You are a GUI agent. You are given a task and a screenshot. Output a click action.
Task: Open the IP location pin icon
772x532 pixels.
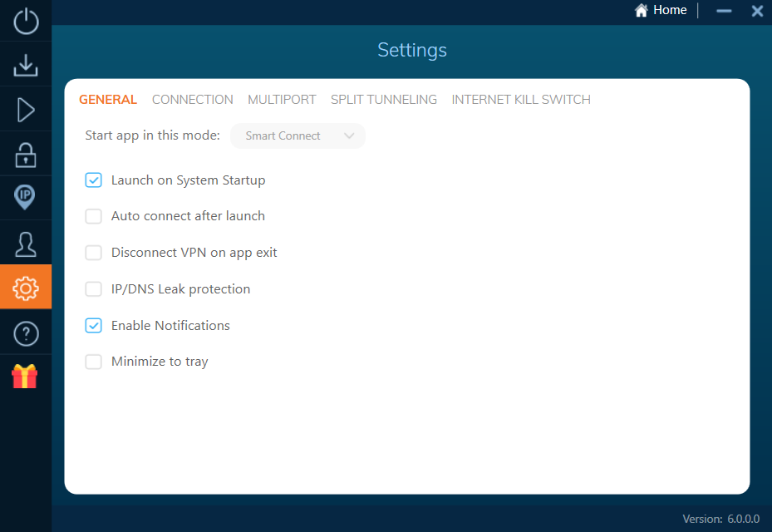click(26, 198)
